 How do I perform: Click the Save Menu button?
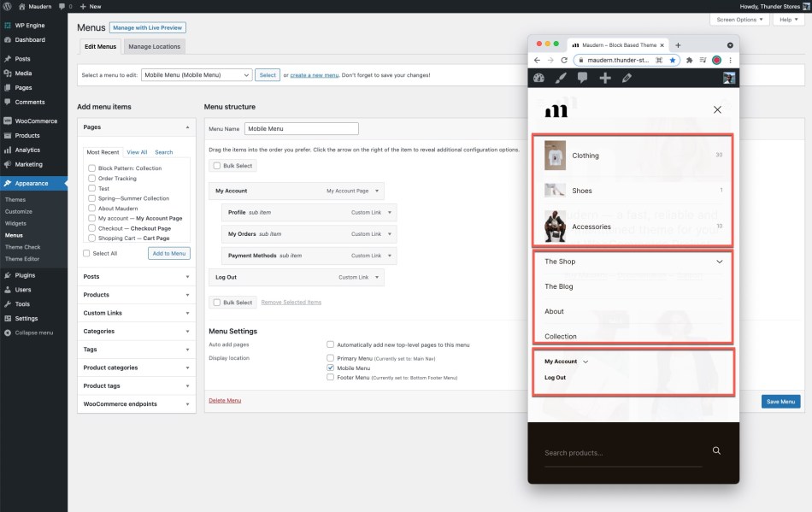(780, 402)
